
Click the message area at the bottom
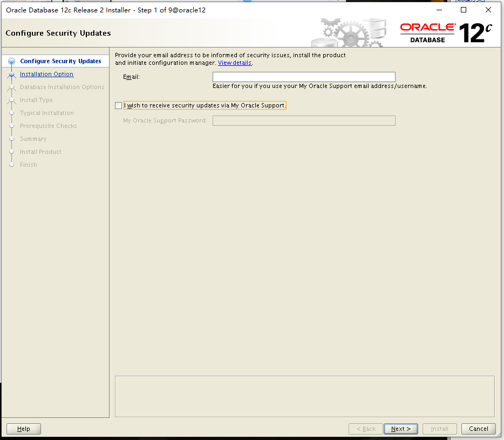tap(305, 397)
